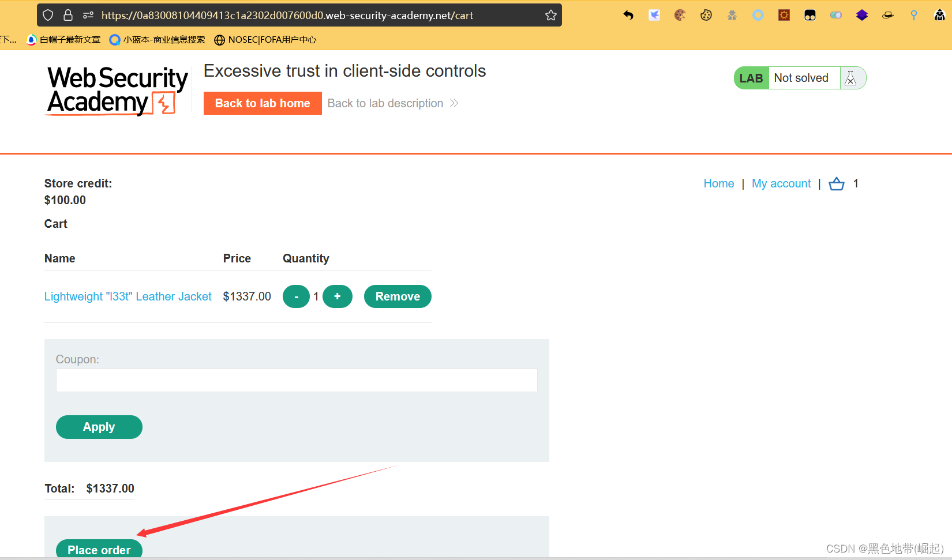The height and width of the screenshot is (560, 952).
Task: Click the black fedora hat extension icon
Action: pos(888,15)
